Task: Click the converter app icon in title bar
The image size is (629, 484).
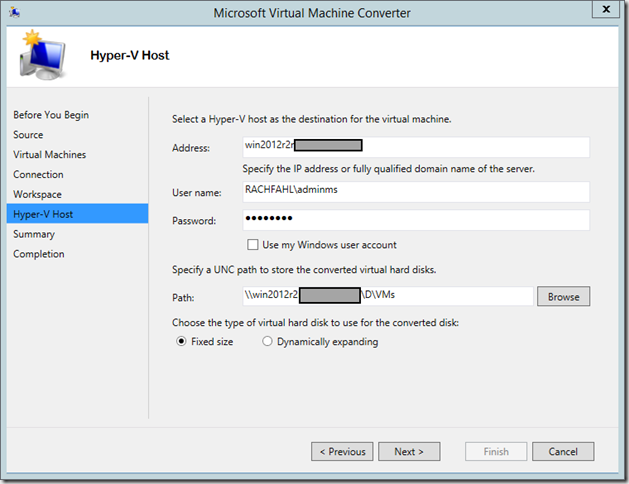Action: coord(14,13)
